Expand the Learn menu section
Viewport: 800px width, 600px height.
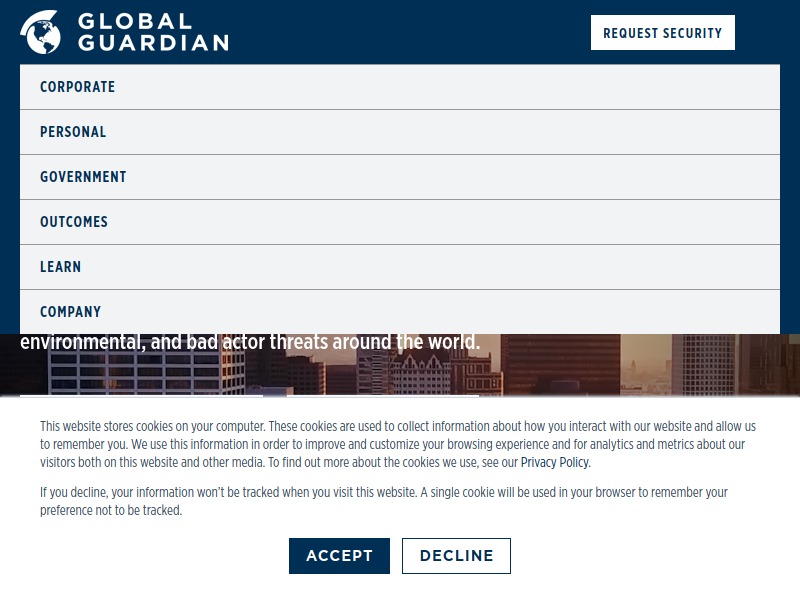[x=61, y=267]
